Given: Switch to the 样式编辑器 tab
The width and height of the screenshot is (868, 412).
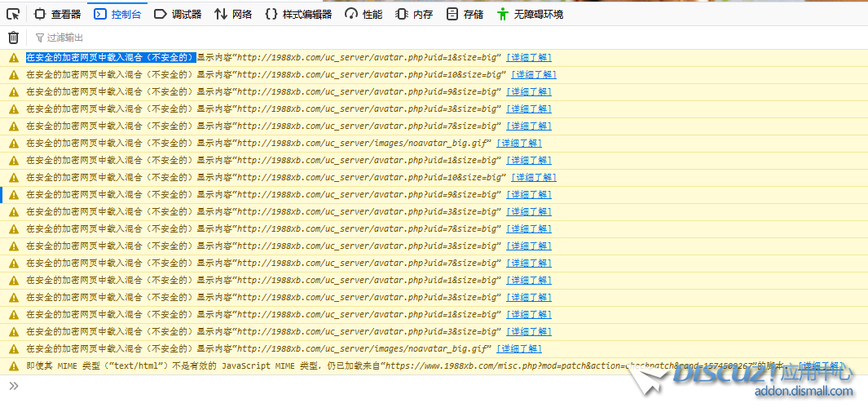Looking at the screenshot, I should coord(298,14).
